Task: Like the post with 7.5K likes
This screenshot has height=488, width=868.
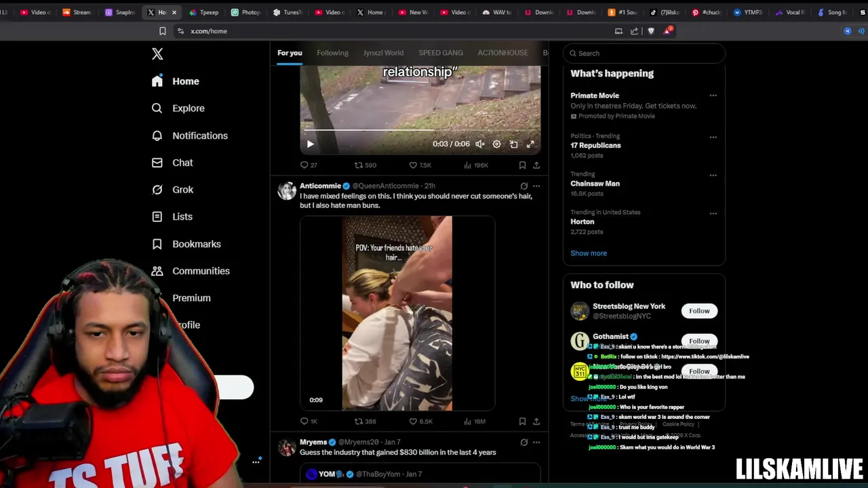Action: coord(420,165)
